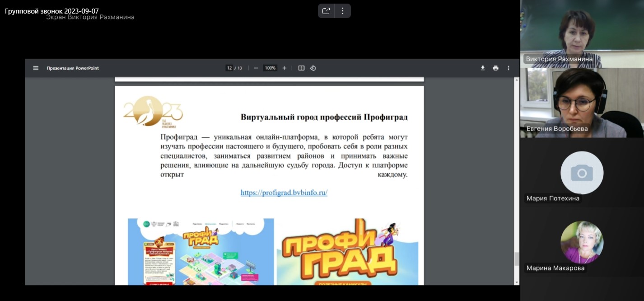Screen dimensions: 644x301
Task: Open call options three-dot menu
Action: 343,11
